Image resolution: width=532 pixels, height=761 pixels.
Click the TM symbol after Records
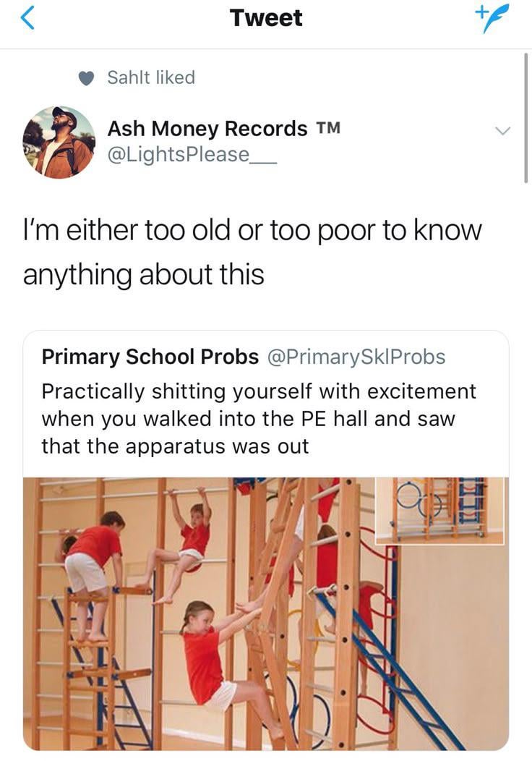[x=328, y=128]
